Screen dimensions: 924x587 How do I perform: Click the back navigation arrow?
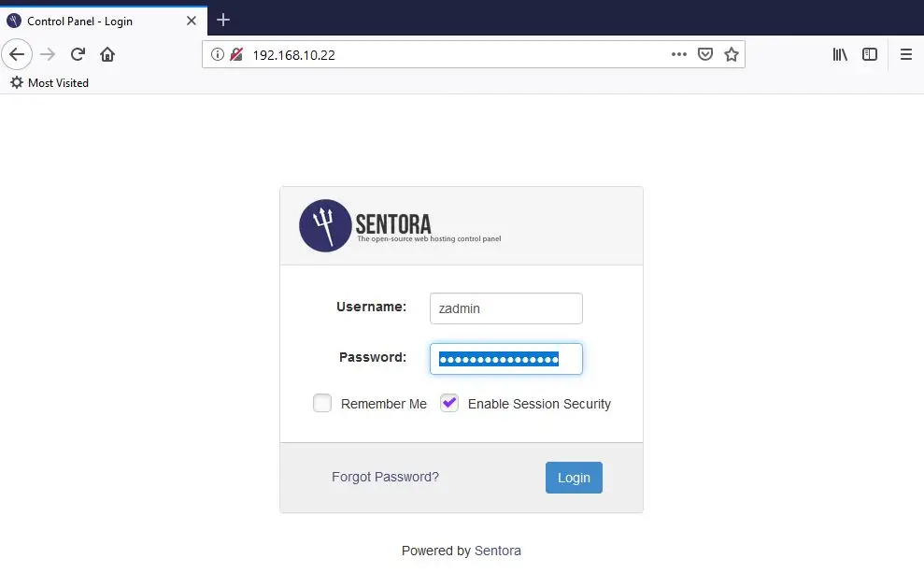point(17,54)
